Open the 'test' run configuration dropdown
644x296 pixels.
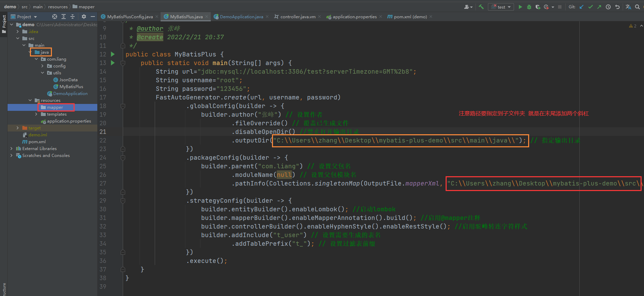[501, 7]
